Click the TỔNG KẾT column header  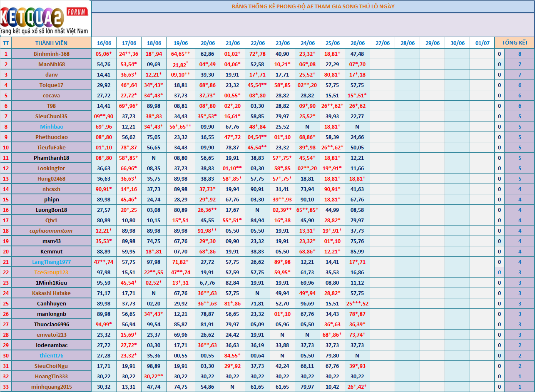[x=515, y=43]
